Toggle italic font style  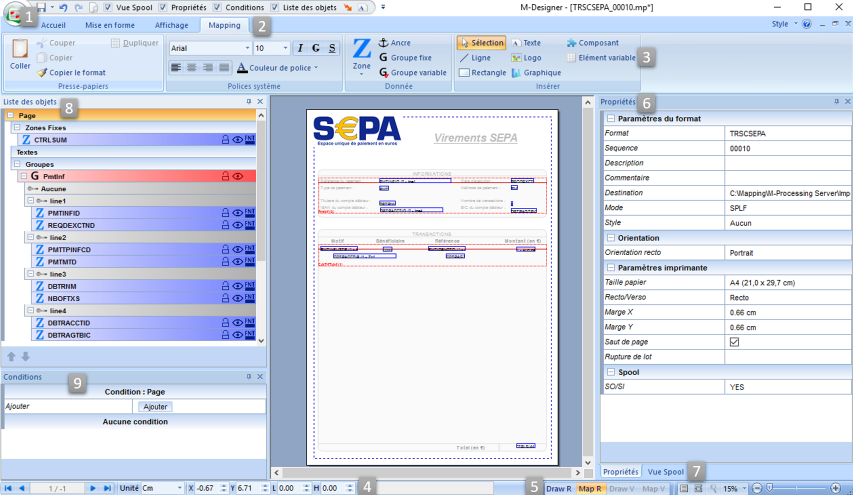click(x=299, y=48)
